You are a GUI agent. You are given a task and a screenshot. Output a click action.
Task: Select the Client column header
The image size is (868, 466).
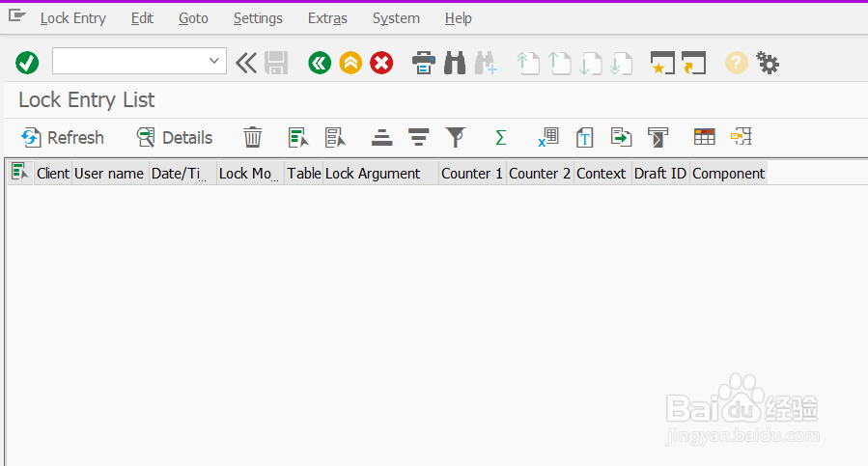click(x=53, y=174)
